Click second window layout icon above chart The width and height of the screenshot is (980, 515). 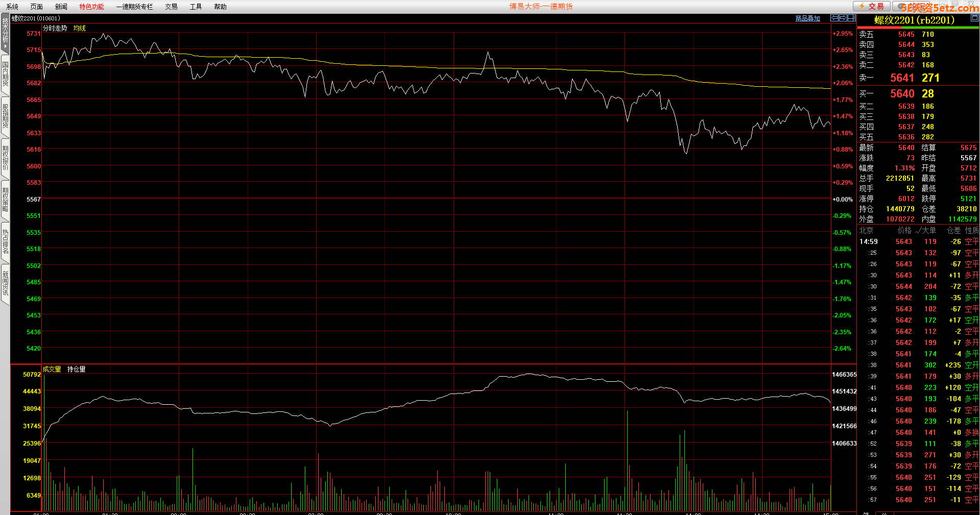pos(843,18)
